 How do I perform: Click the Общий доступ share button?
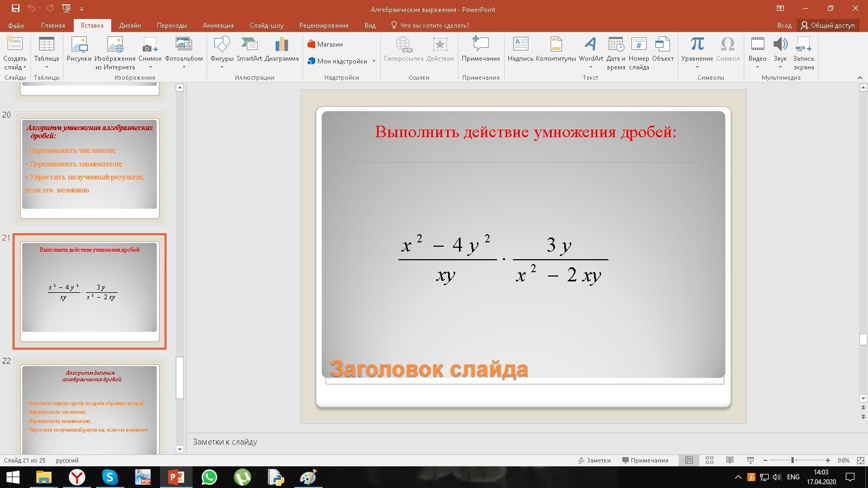pyautogui.click(x=828, y=25)
